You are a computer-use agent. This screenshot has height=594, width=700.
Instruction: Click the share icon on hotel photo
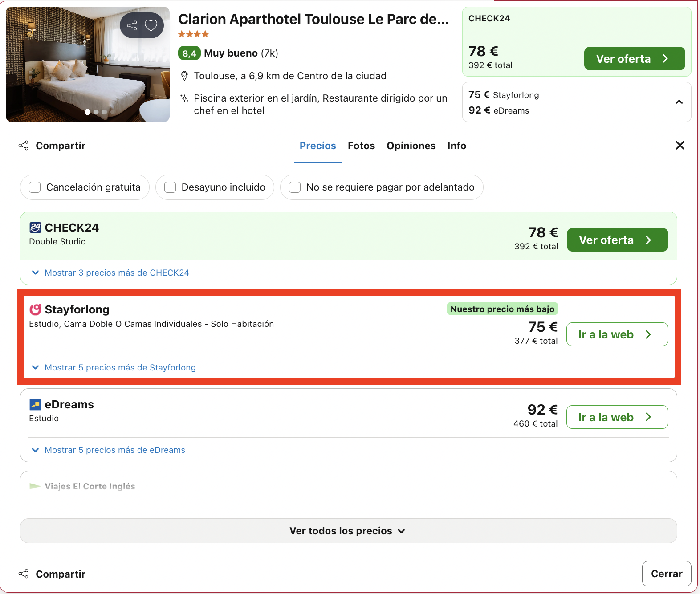[x=132, y=25]
